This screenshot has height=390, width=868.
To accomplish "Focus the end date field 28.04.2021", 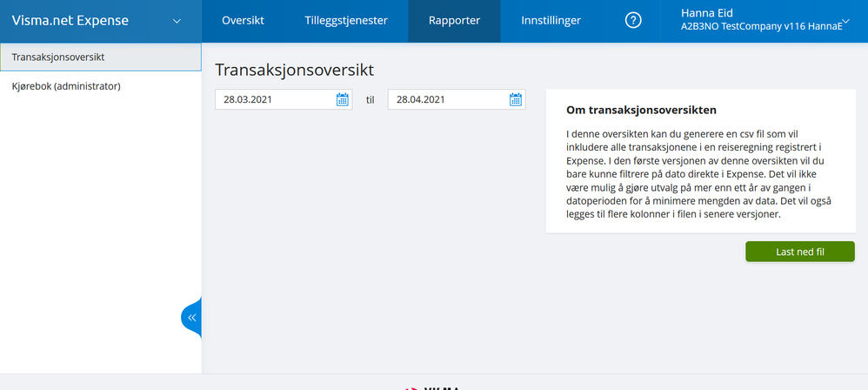I will coord(457,100).
